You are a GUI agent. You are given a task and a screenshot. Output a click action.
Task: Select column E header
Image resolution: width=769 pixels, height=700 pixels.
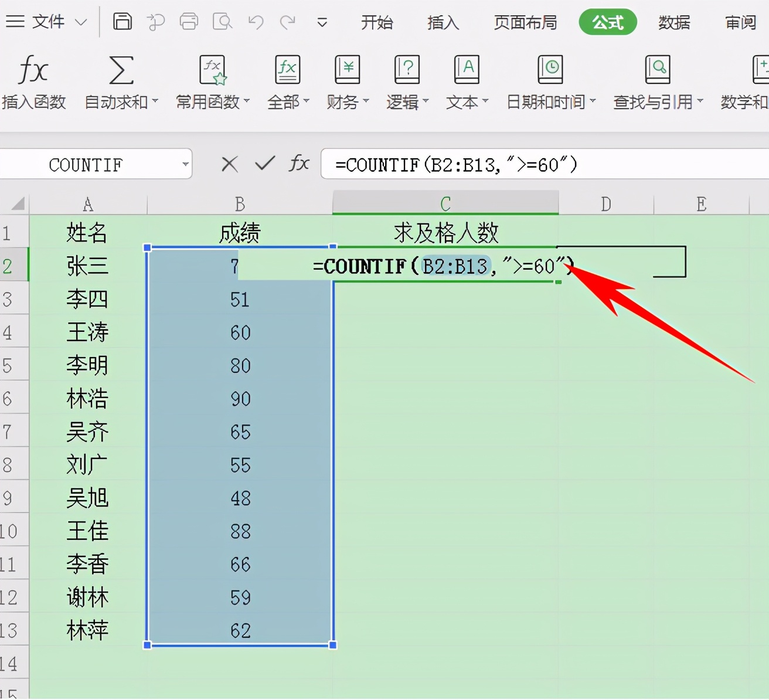pos(702,203)
